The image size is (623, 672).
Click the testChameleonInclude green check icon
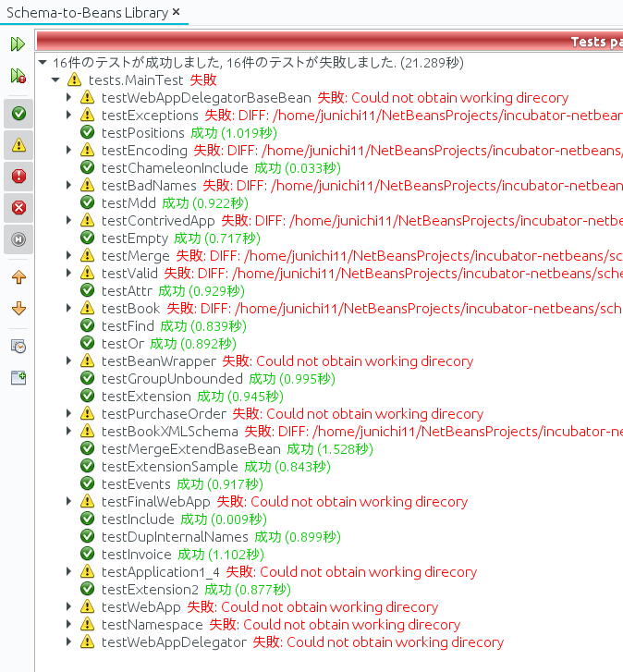click(88, 167)
